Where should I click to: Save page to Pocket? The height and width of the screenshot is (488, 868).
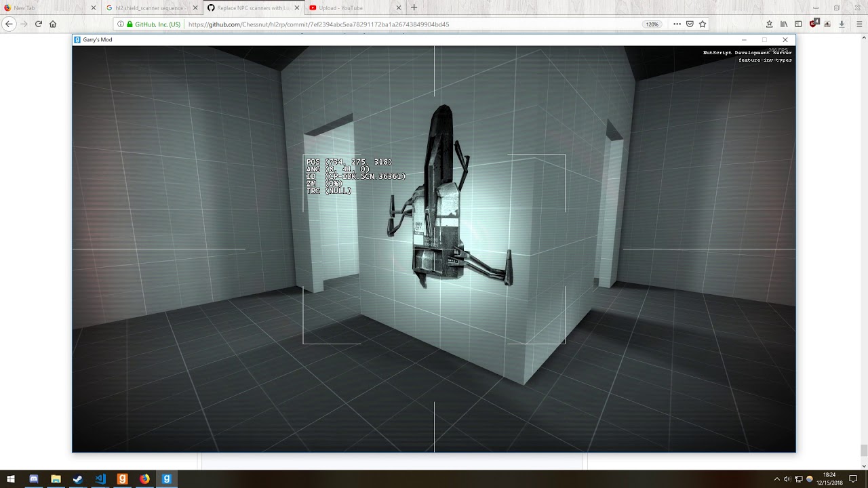click(x=690, y=24)
